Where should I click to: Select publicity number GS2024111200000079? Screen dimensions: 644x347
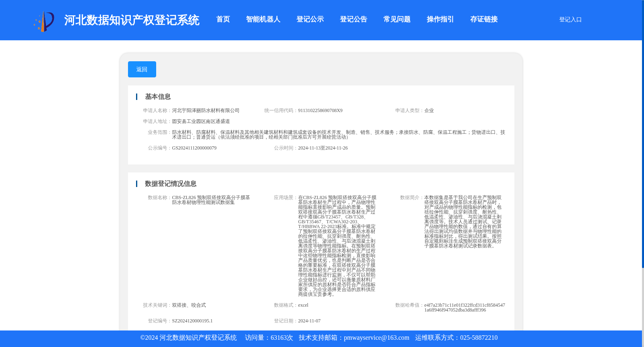coord(194,148)
